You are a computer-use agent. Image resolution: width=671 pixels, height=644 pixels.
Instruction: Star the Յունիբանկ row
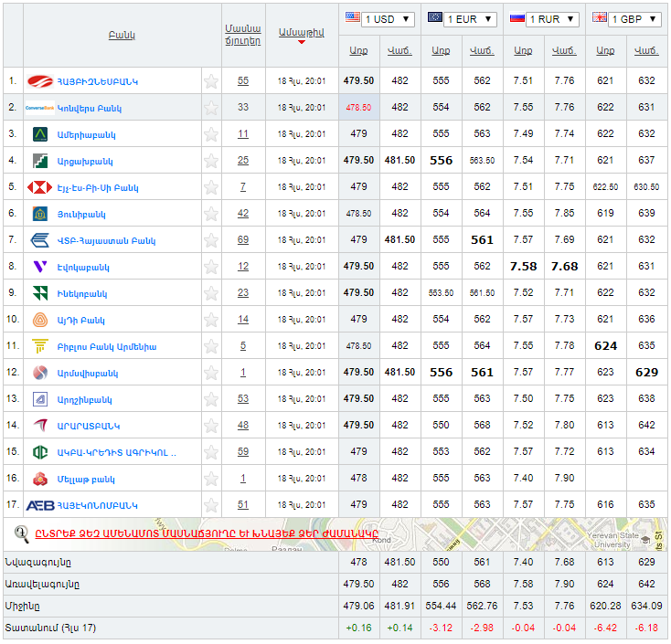click(x=211, y=214)
